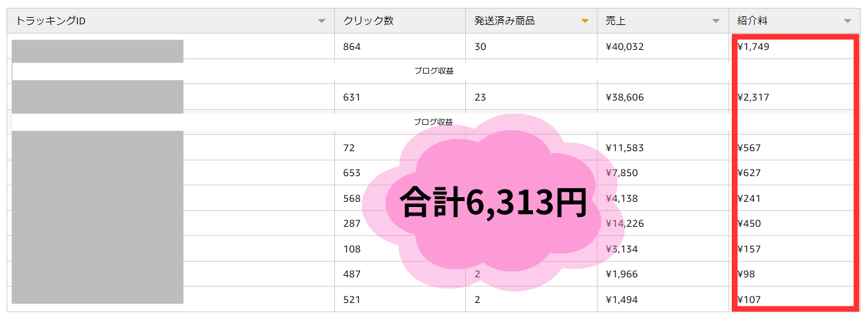Toggle sort arrow on 紹介料 column
868x324 pixels.
848,21
